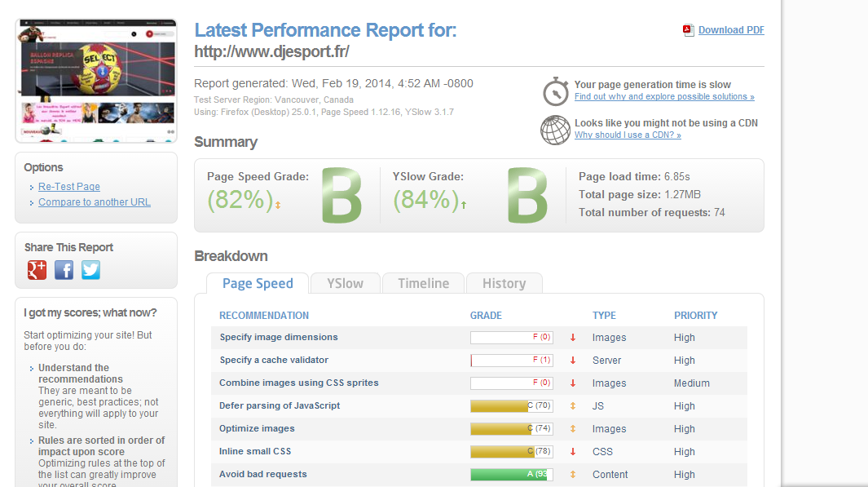This screenshot has height=487, width=868.
Task: Click the PDF file icon
Action: click(x=688, y=30)
